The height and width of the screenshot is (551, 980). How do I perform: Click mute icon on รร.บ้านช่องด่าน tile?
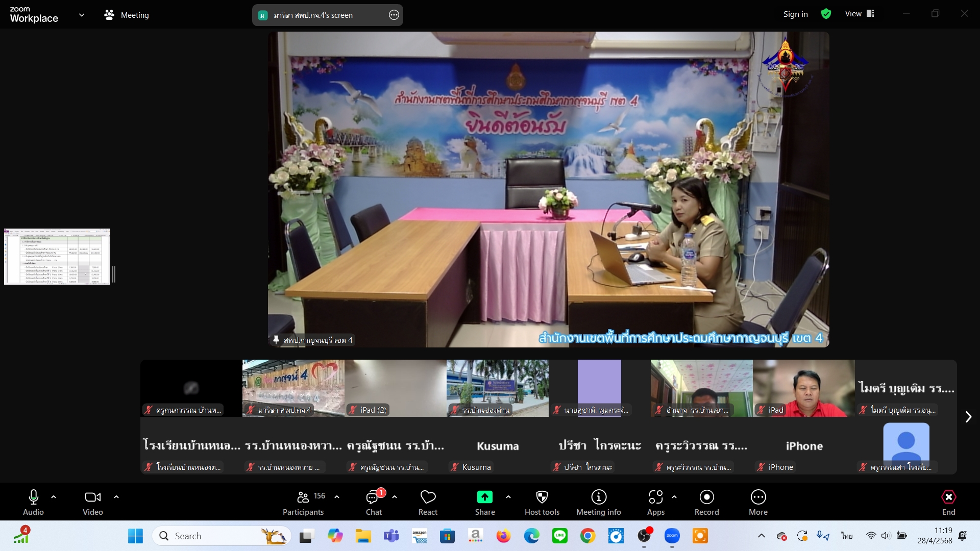point(455,410)
